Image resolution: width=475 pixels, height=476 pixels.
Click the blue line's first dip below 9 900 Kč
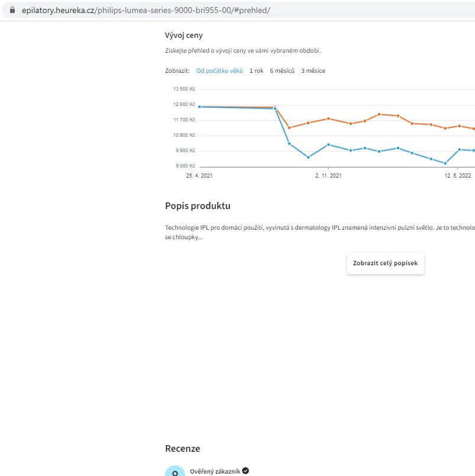coord(308,157)
